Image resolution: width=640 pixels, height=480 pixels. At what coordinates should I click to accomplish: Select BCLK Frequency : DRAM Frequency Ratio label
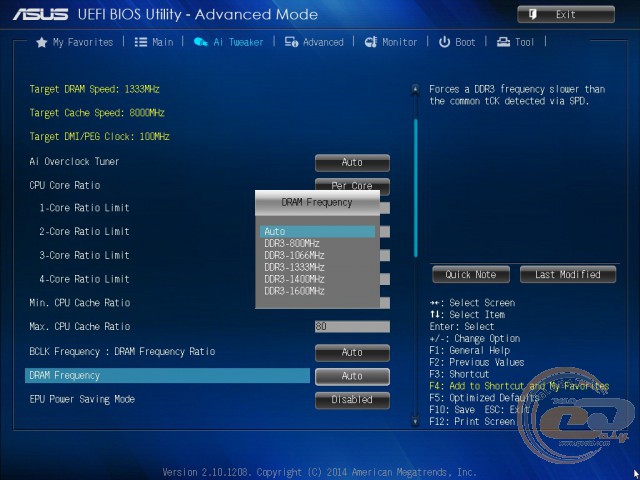tap(122, 351)
